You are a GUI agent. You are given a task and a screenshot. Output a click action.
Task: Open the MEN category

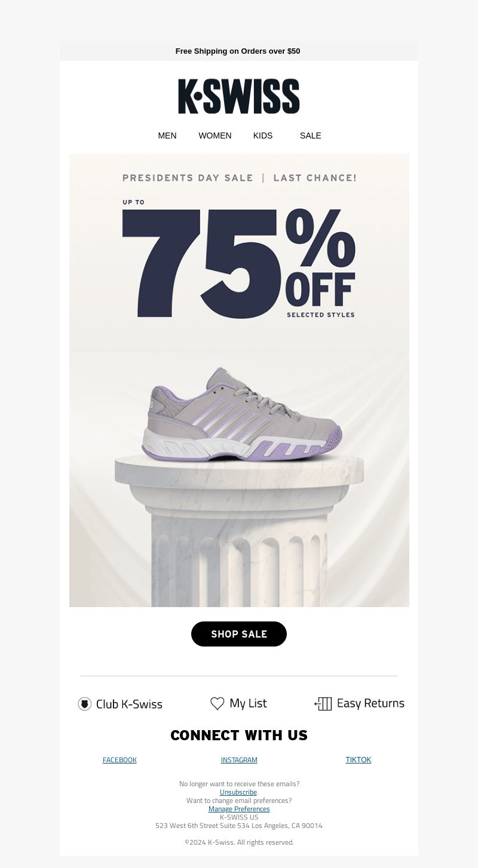click(167, 136)
